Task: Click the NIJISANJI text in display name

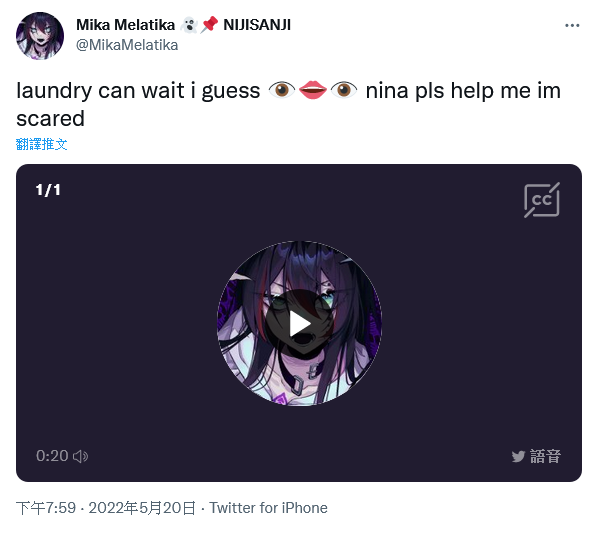Action: 257,25
